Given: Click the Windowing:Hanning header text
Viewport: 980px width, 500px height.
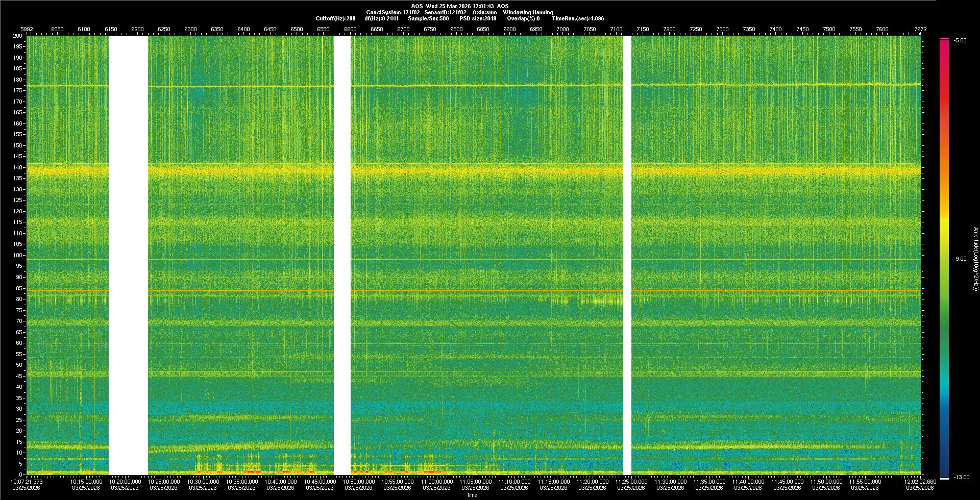Looking at the screenshot, I should click(528, 12).
